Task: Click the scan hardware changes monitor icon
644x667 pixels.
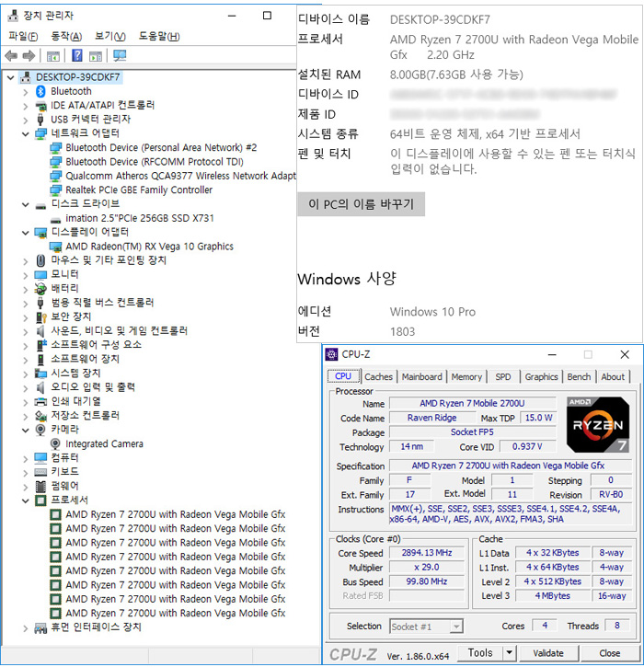Action: click(x=120, y=55)
